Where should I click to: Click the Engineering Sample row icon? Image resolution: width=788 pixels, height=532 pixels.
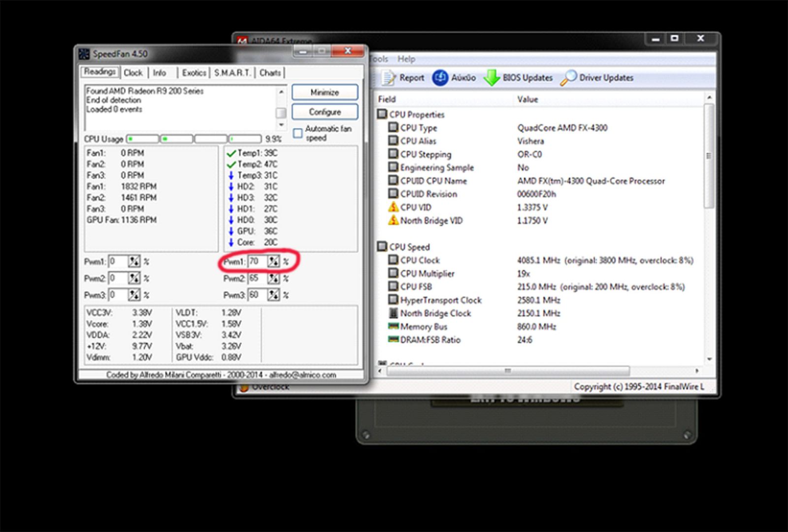393,167
